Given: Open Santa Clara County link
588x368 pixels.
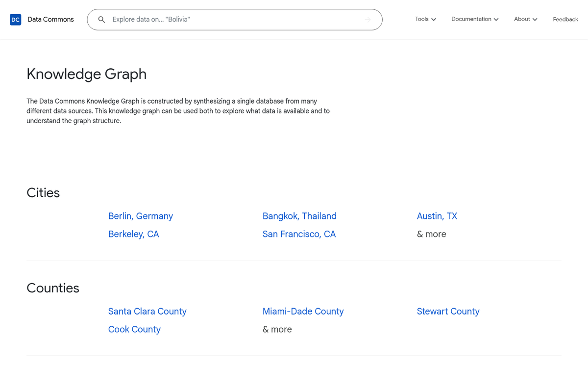Looking at the screenshot, I should click(x=147, y=311).
